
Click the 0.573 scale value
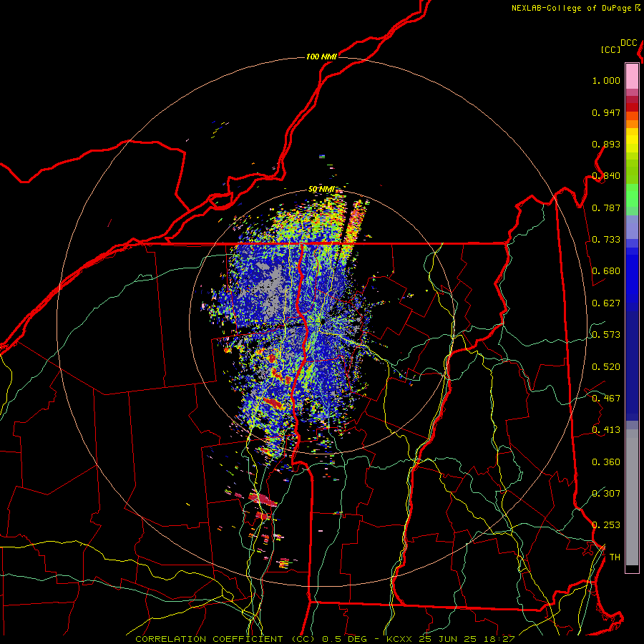[x=606, y=335]
